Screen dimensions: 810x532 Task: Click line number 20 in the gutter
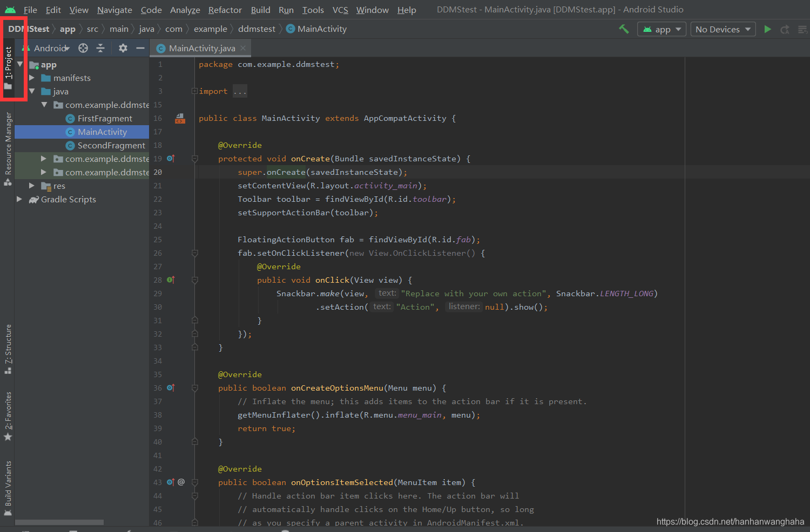(x=157, y=172)
